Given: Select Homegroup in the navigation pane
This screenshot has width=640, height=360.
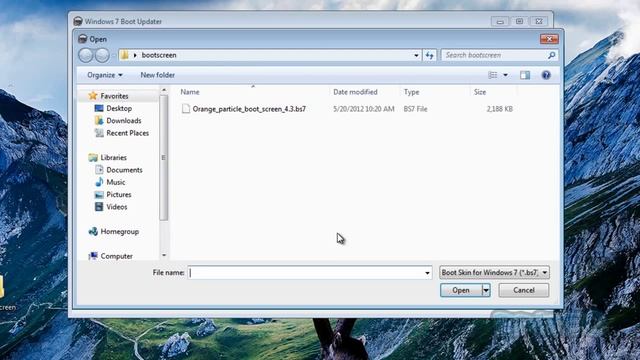Looking at the screenshot, I should tap(120, 231).
